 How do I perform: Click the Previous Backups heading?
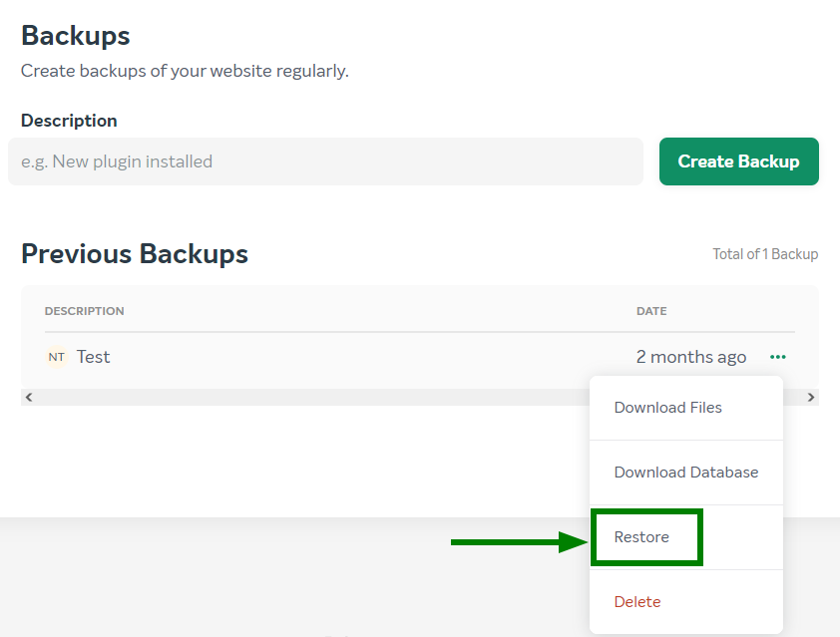point(135,254)
